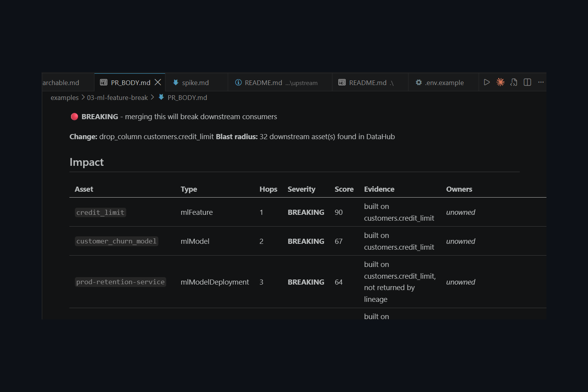Click the mlFeature type cell
588x392 pixels.
click(x=197, y=212)
